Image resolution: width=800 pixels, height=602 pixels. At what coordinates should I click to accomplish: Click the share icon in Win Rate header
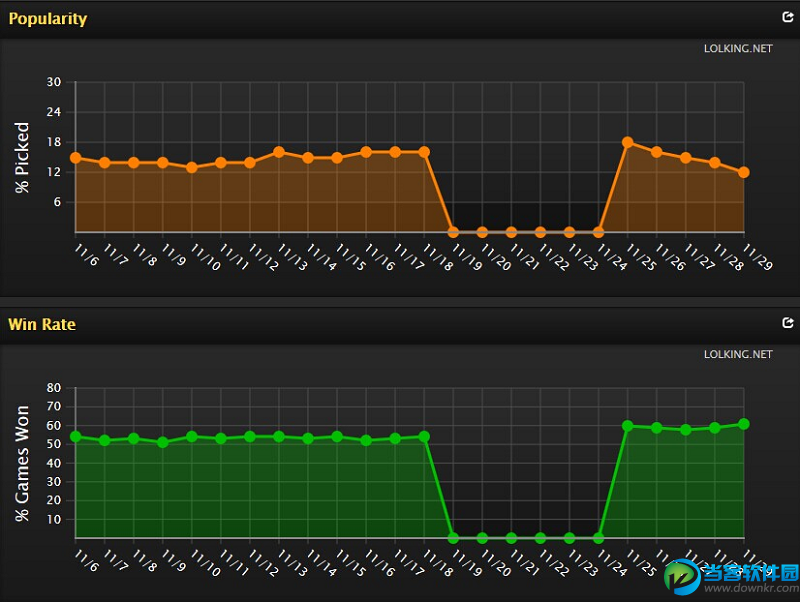788,322
